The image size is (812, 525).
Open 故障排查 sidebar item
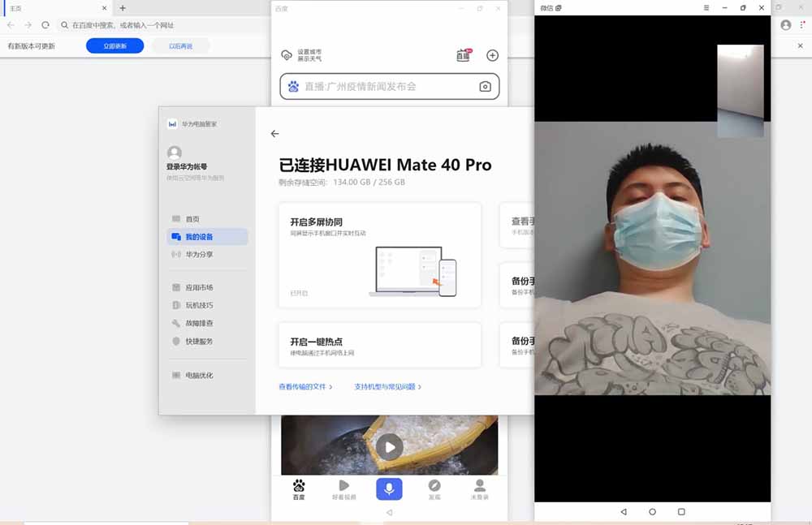coord(207,323)
